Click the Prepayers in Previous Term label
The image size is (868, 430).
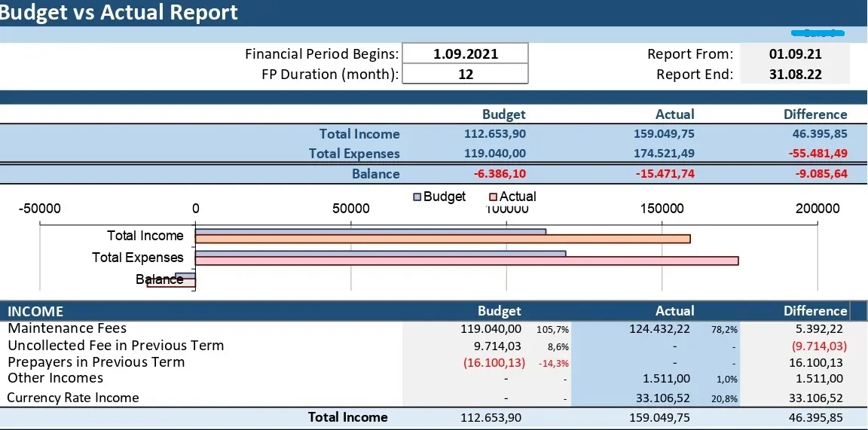[x=96, y=362]
